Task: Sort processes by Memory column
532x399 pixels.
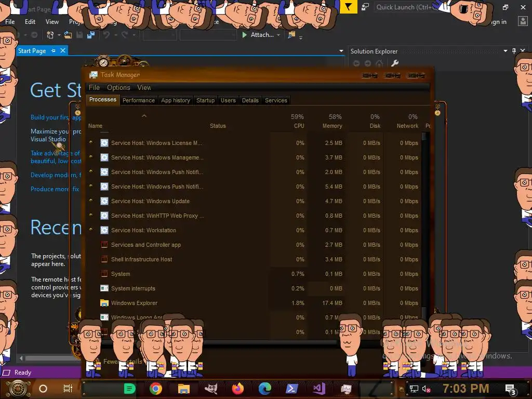Action: pos(327,121)
